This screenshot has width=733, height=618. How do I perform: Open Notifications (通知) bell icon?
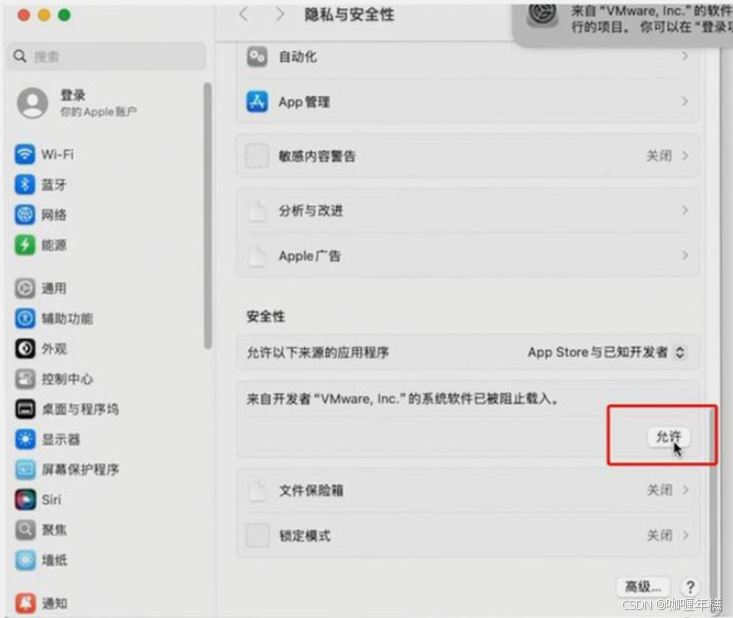click(24, 603)
